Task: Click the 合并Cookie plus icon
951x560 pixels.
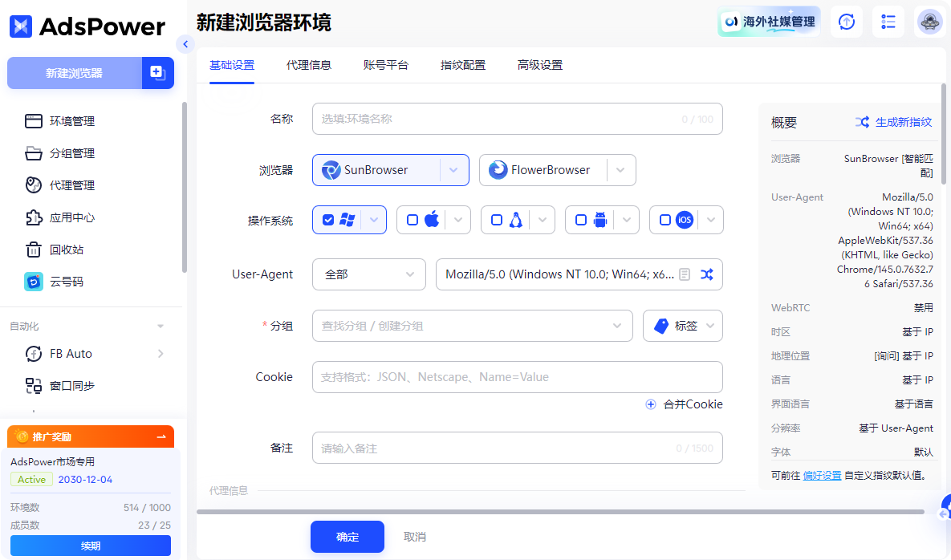Action: point(650,404)
